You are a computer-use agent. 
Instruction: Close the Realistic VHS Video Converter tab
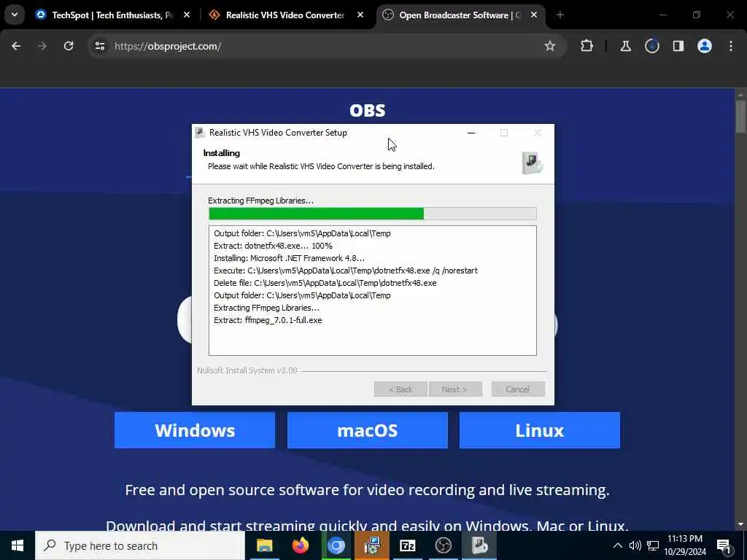coord(360,15)
